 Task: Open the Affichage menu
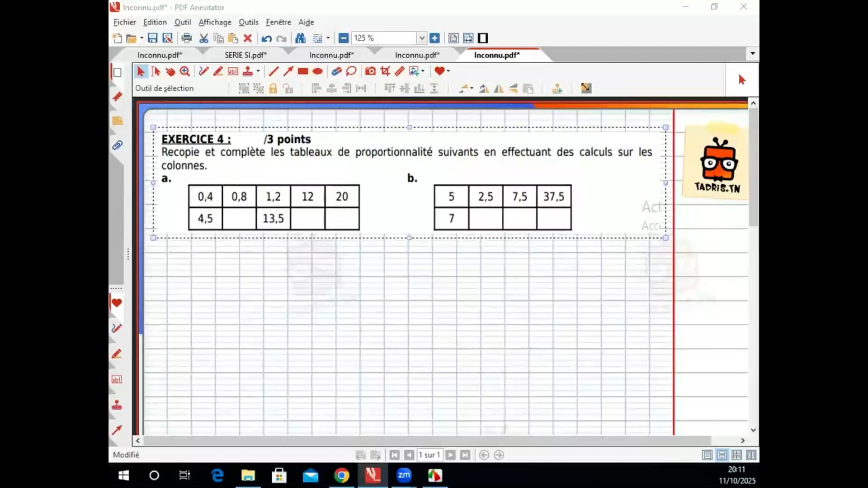[x=215, y=22]
